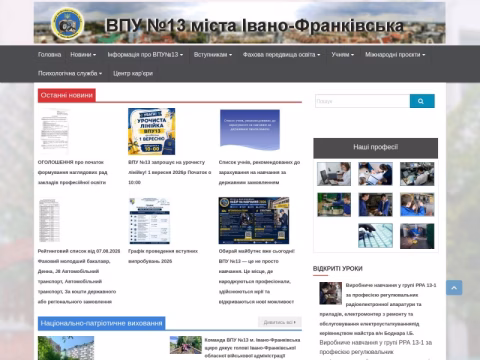Open Рейтинговий список від 07.08 link
Screen dimensions: 480x360
(x=79, y=276)
